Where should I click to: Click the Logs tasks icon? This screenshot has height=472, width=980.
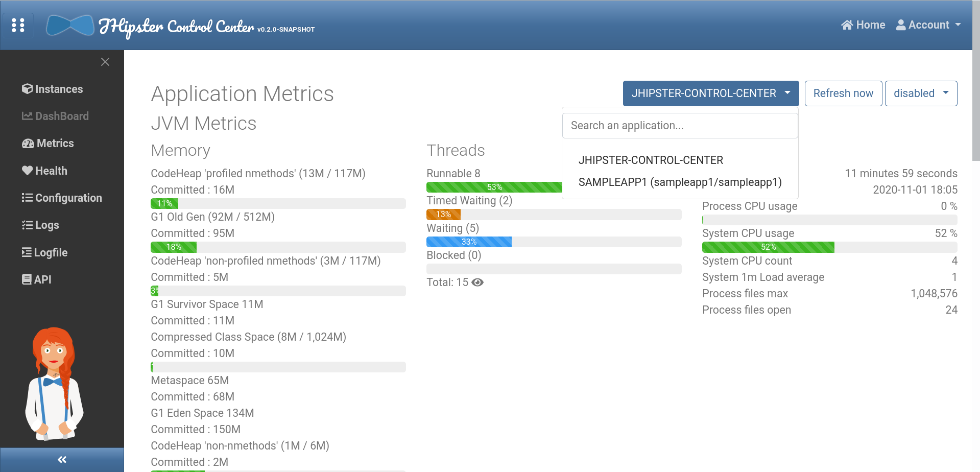click(27, 225)
